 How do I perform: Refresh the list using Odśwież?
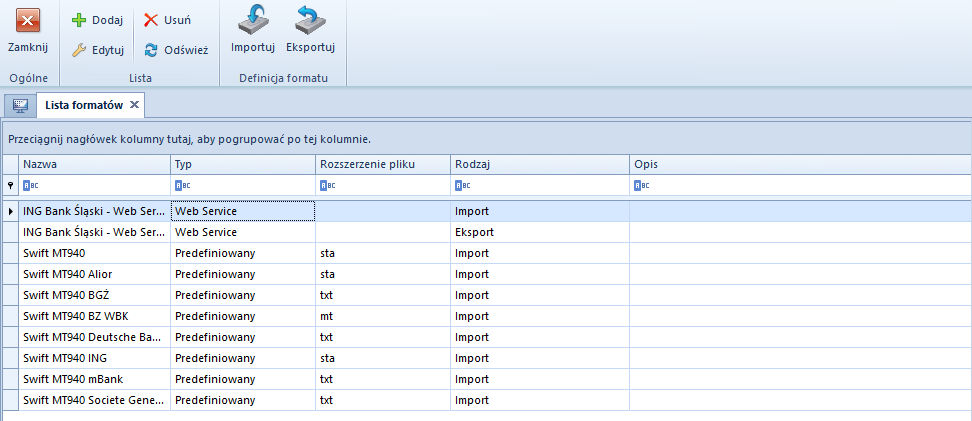pos(176,50)
